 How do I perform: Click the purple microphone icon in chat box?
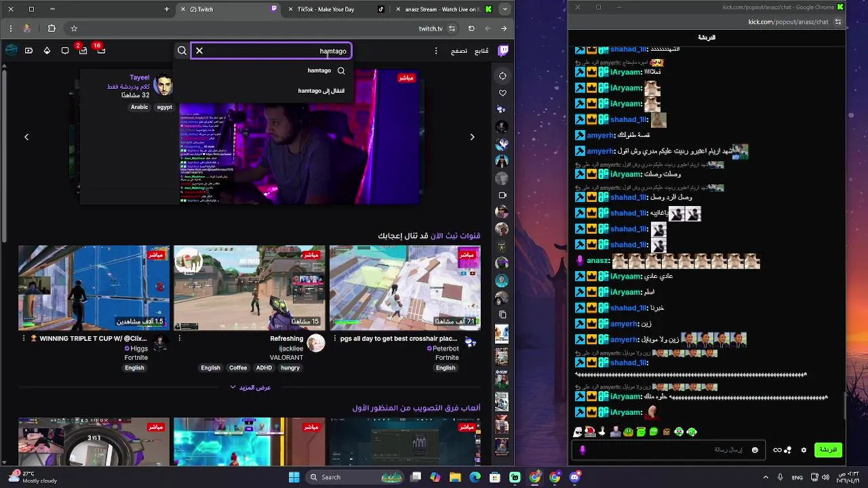(583, 450)
